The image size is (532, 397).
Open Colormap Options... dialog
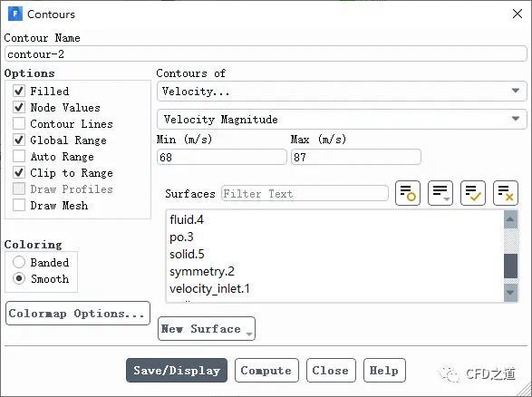(x=78, y=314)
